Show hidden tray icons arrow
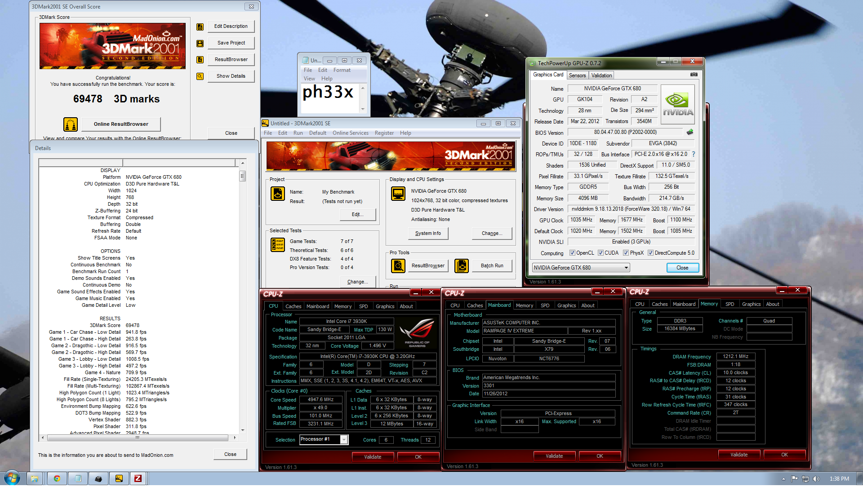This screenshot has width=863, height=504. (x=783, y=479)
